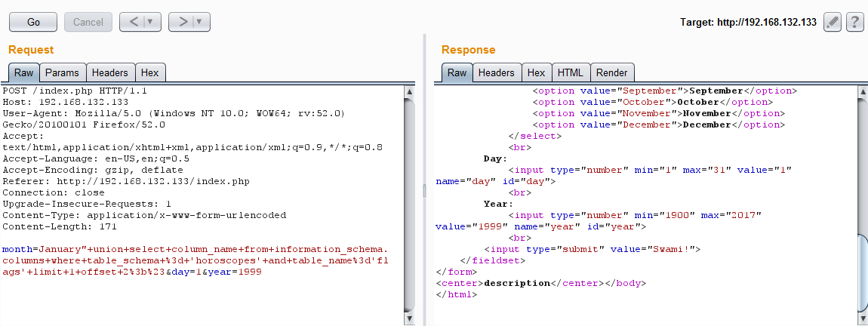Click request scrollbar down arrow
The image size is (868, 326).
click(x=410, y=318)
